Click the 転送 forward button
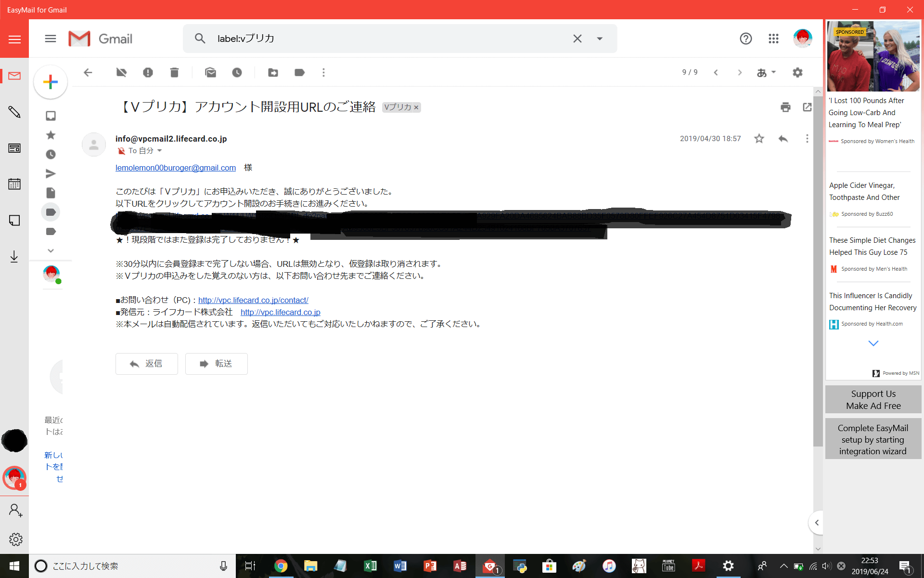 coord(217,364)
